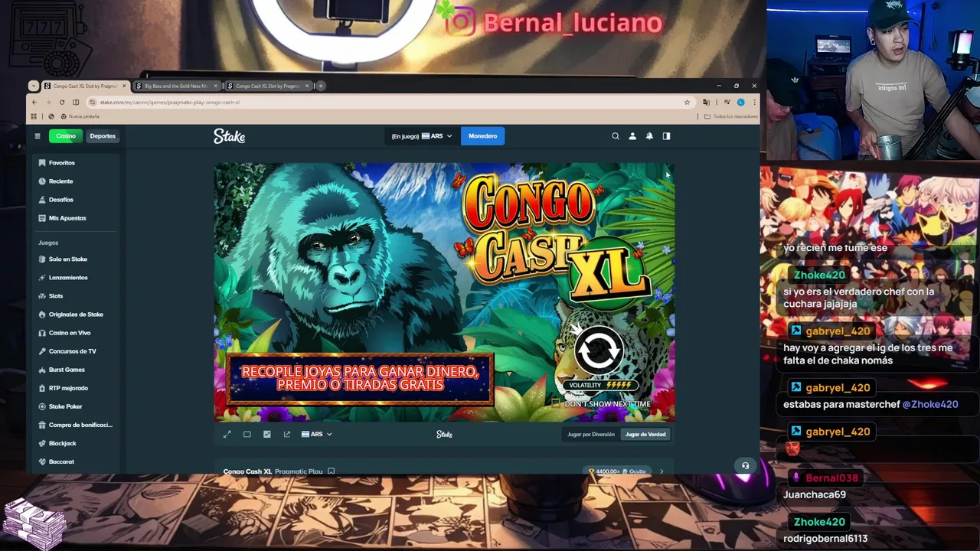Switch to Jugar por Diversión mode
This screenshot has height=551, width=980.
pos(591,434)
